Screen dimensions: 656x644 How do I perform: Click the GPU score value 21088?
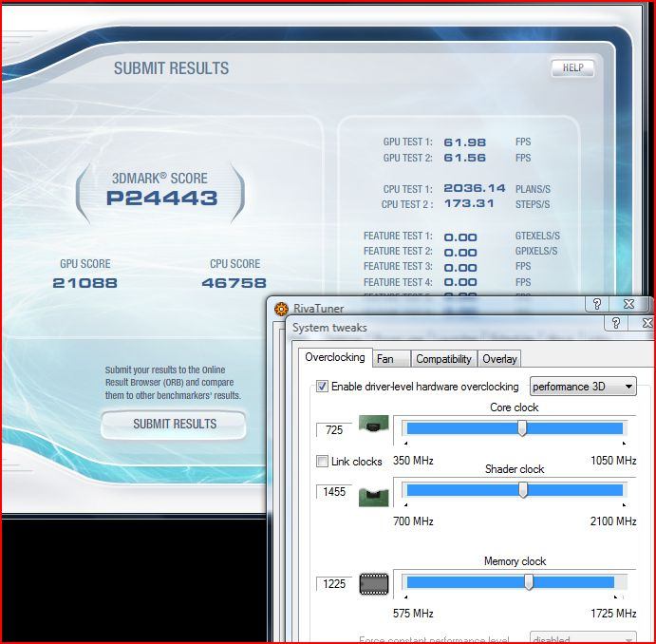pos(84,283)
